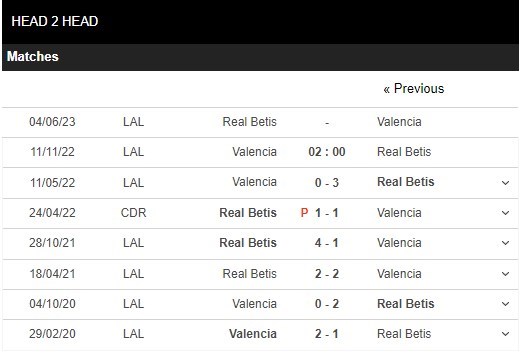Click the 4 - 1 score result

point(327,243)
